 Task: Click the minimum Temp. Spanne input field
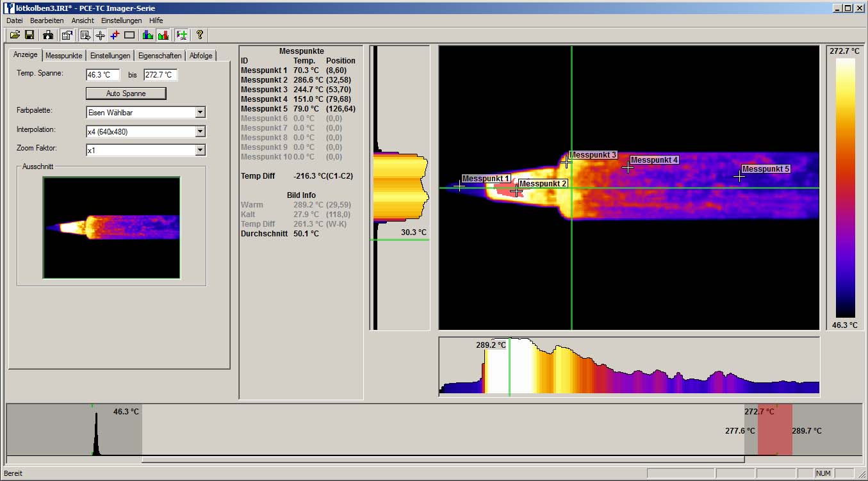(102, 75)
